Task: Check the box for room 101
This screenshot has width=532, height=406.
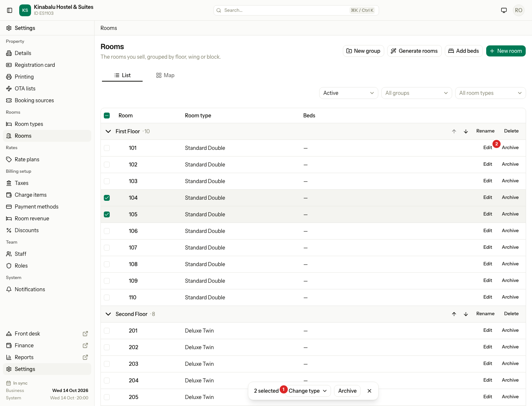Action: click(x=107, y=148)
